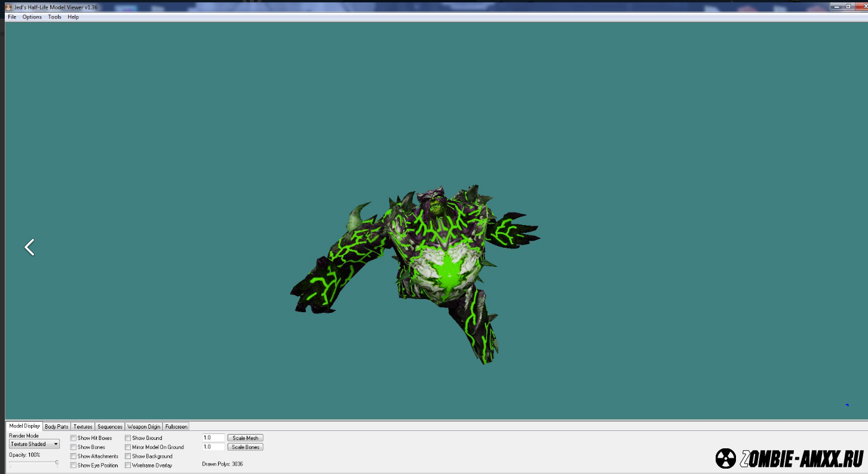Focus the bones scale value field
Image resolution: width=868 pixels, height=474 pixels.
pyautogui.click(x=213, y=447)
